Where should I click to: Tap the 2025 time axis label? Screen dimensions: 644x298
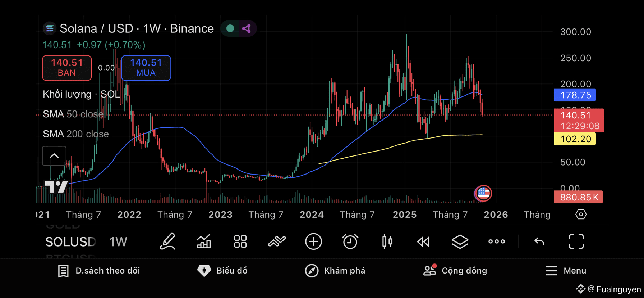405,215
